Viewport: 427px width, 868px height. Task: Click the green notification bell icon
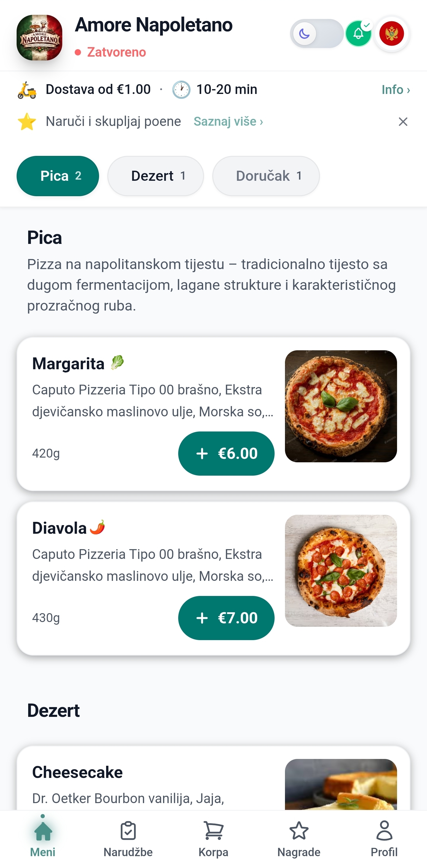[x=358, y=34]
